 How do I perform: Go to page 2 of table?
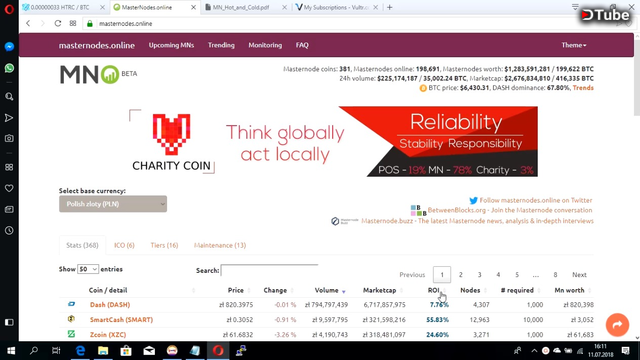(x=460, y=275)
